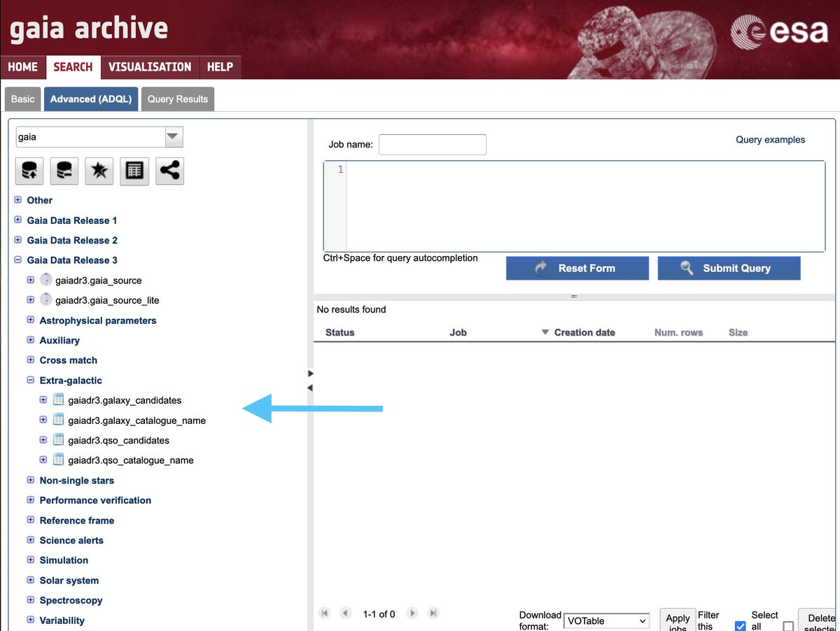The height and width of the screenshot is (631, 840).
Task: Go to first page of jobs
Action: pos(324,613)
